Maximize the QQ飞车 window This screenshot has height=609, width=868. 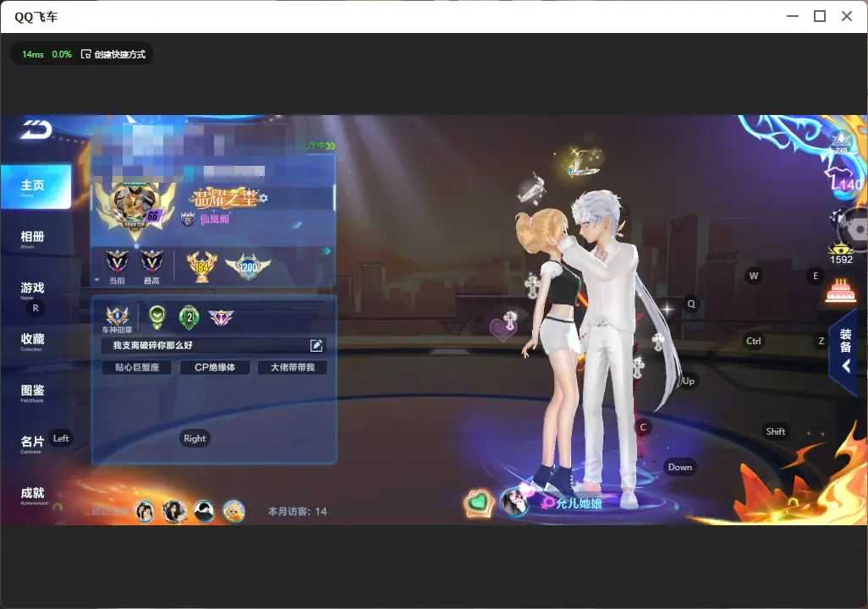(x=820, y=17)
